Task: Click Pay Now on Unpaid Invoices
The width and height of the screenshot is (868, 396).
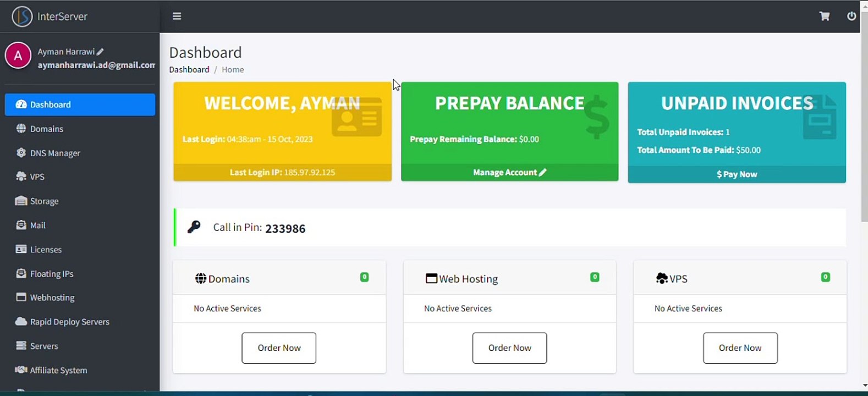Action: [737, 174]
